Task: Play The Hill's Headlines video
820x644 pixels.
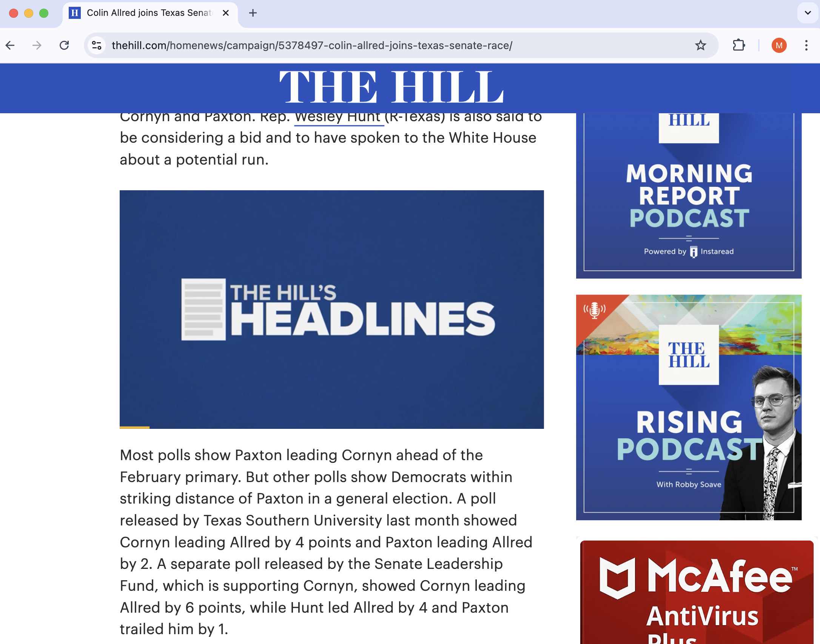Action: pos(331,309)
